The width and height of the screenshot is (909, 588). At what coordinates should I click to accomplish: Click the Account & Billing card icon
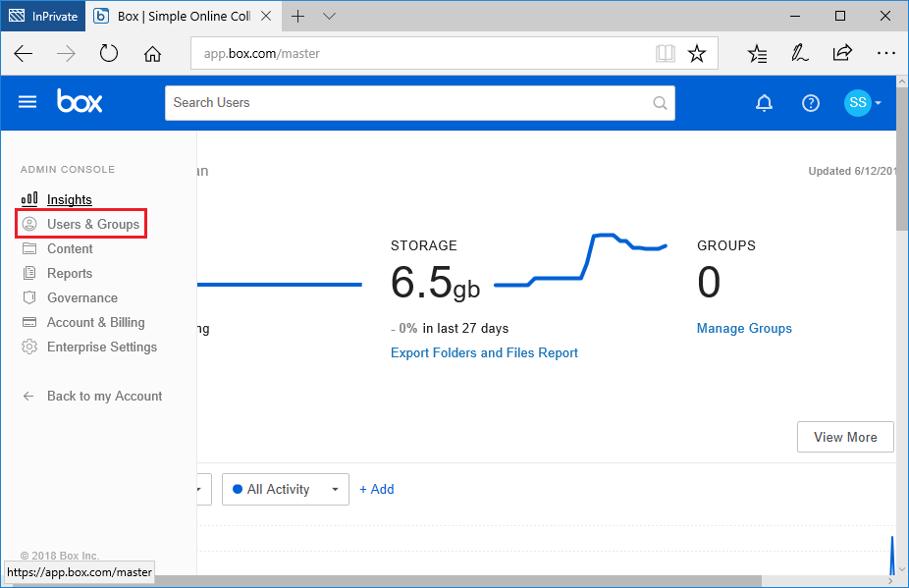[29, 322]
